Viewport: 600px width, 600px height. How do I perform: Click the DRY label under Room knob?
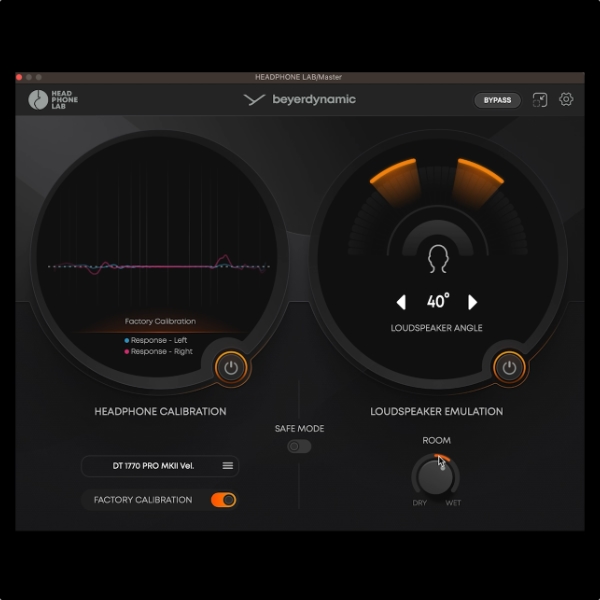tap(419, 503)
